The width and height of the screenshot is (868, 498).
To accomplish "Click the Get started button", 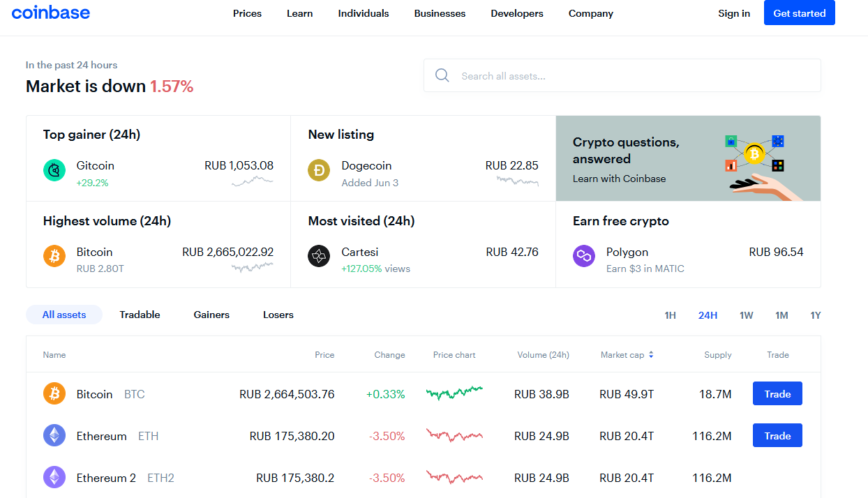I will pos(800,13).
